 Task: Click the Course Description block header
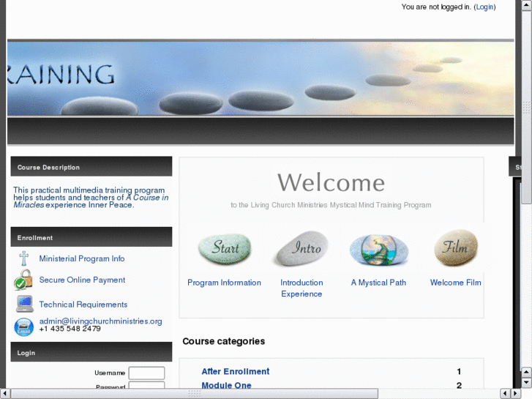pyautogui.click(x=91, y=166)
